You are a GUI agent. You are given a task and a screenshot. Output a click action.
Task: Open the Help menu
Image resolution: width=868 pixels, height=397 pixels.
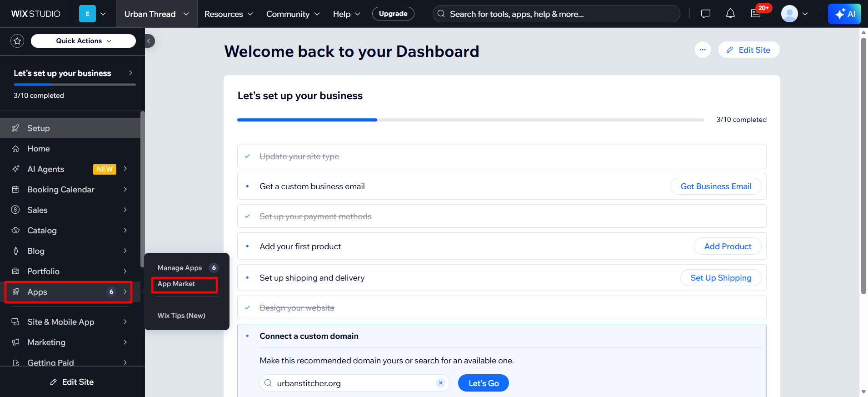coord(347,14)
